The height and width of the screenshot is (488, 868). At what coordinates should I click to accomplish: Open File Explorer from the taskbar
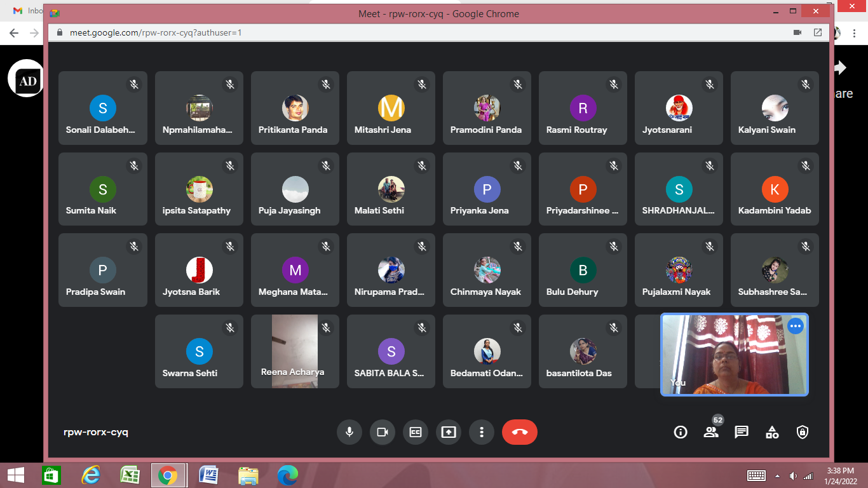[x=248, y=475]
